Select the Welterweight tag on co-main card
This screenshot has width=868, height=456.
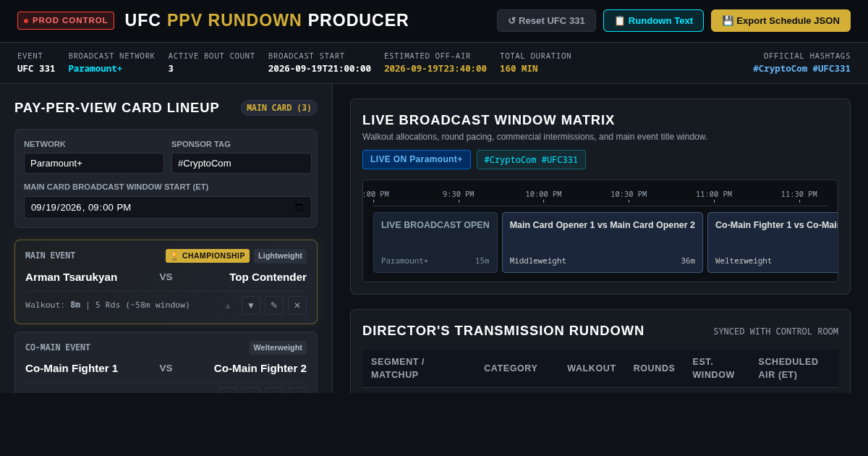pos(278,347)
